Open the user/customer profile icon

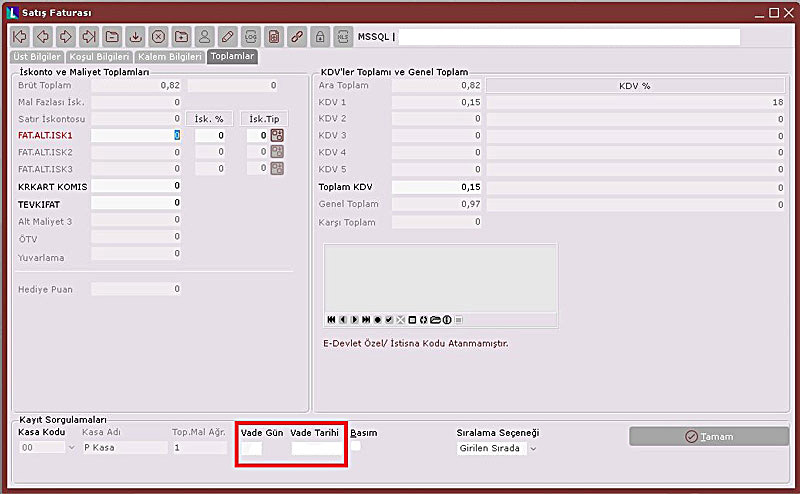[x=204, y=37]
